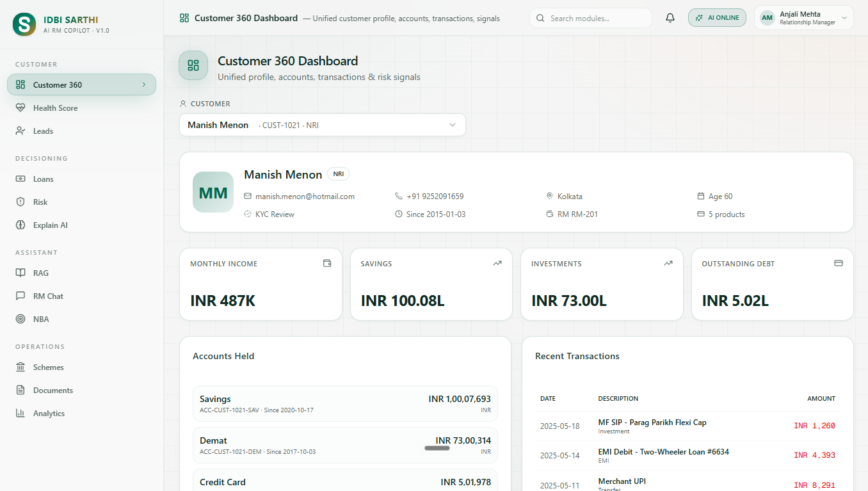Open Documents under Operations

[81, 390]
